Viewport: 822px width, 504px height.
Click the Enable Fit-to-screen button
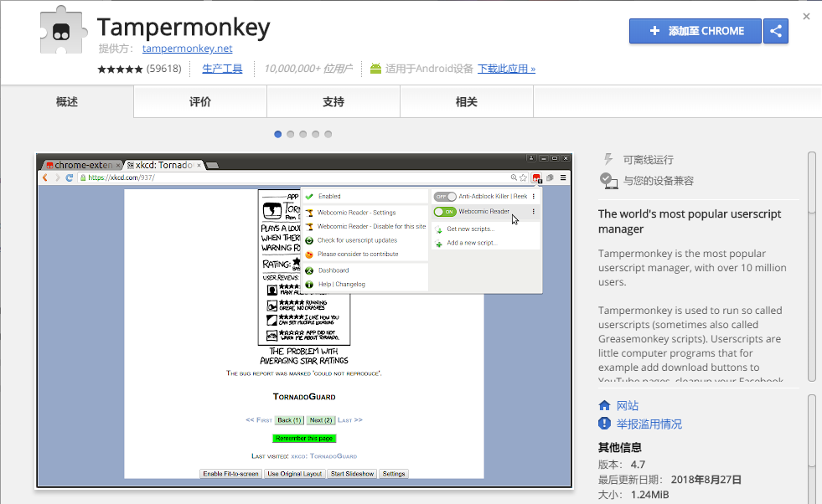[230, 474]
